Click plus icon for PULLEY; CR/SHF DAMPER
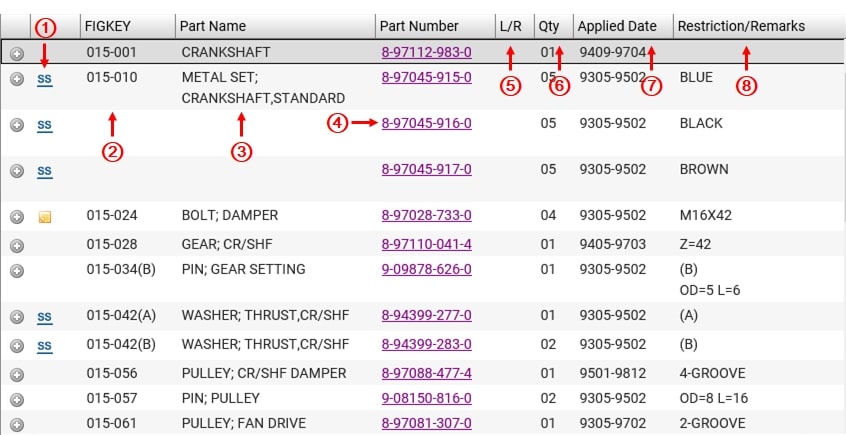846x435 pixels. point(17,374)
